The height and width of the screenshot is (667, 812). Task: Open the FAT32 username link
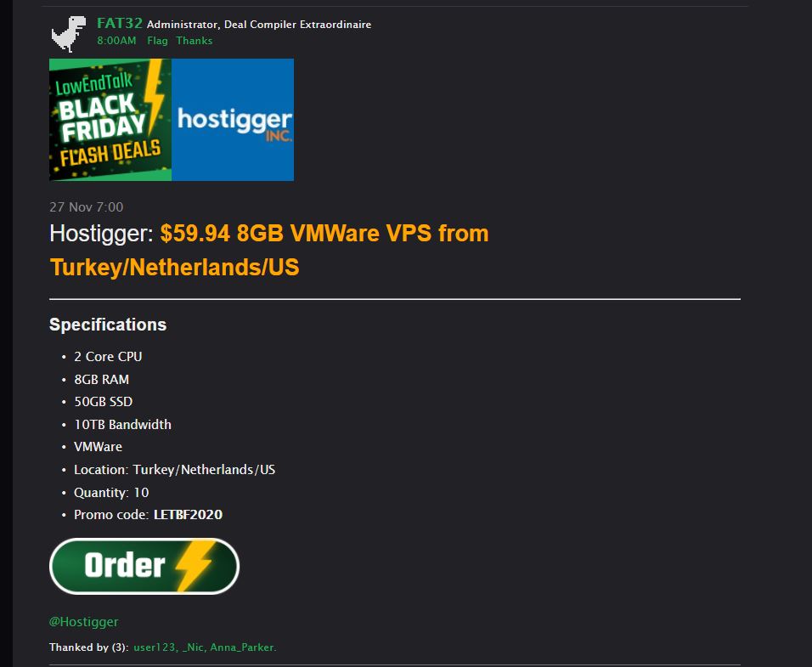click(x=119, y=23)
